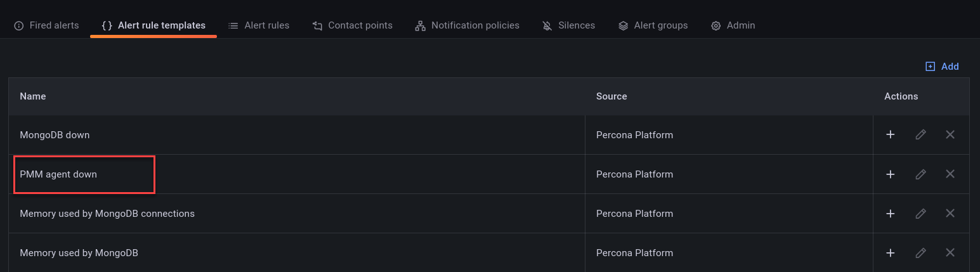This screenshot has height=272, width=980.
Task: Remove the Memory used by MongoDB template
Action: (950, 253)
